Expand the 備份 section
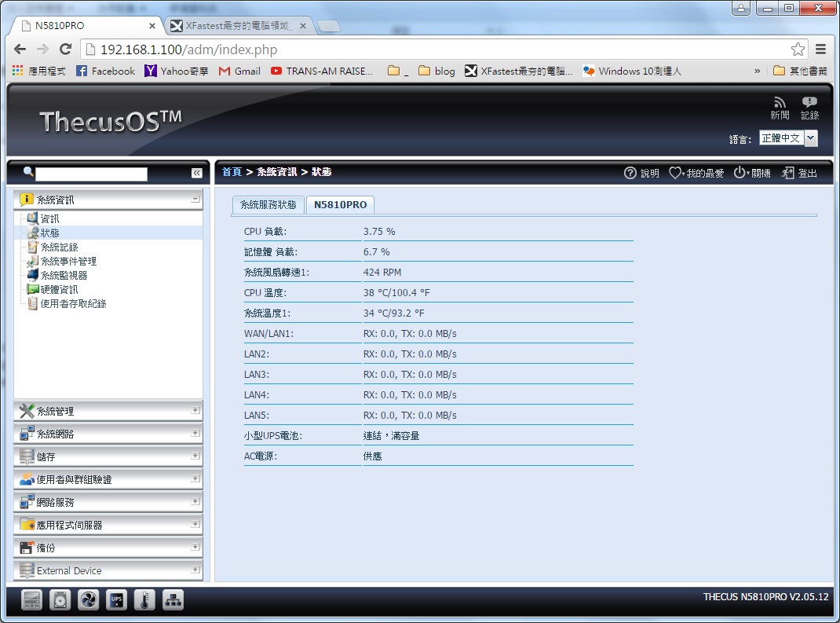The height and width of the screenshot is (623, 840). (x=195, y=548)
